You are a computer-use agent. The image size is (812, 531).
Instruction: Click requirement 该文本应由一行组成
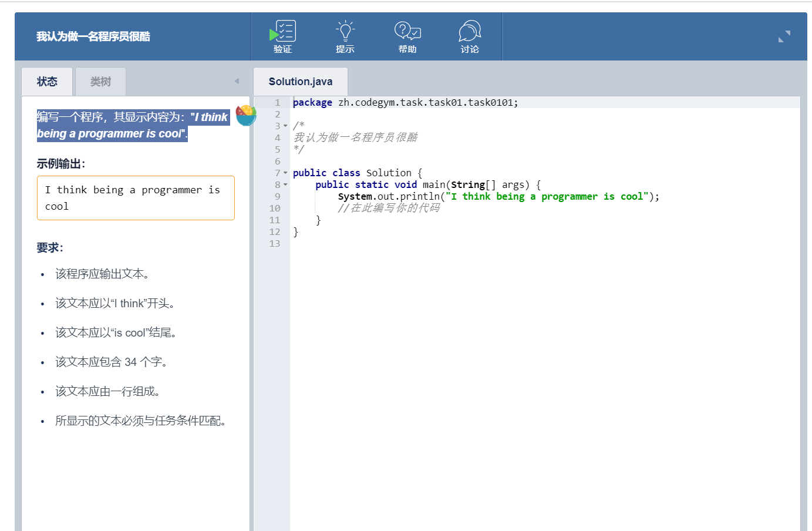click(x=108, y=391)
